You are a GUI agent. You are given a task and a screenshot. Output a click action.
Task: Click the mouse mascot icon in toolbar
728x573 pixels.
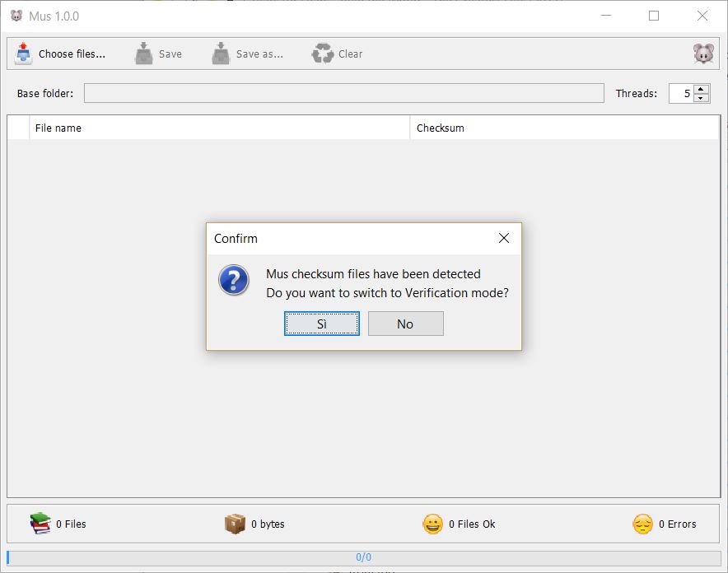click(704, 54)
